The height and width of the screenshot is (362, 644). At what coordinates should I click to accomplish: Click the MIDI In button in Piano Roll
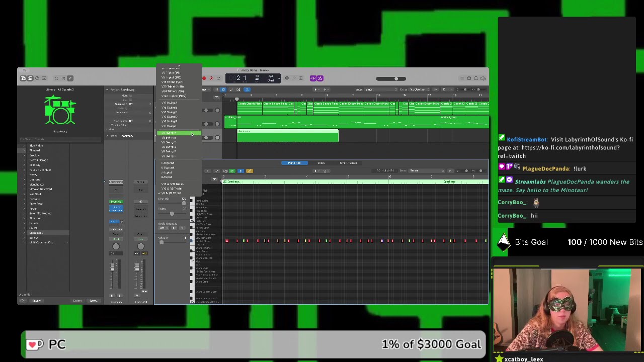225,170
